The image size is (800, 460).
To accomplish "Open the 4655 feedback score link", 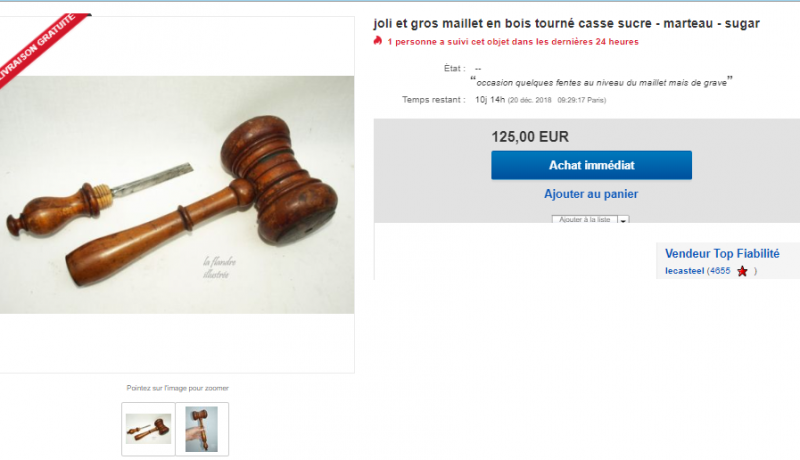I will click(720, 271).
